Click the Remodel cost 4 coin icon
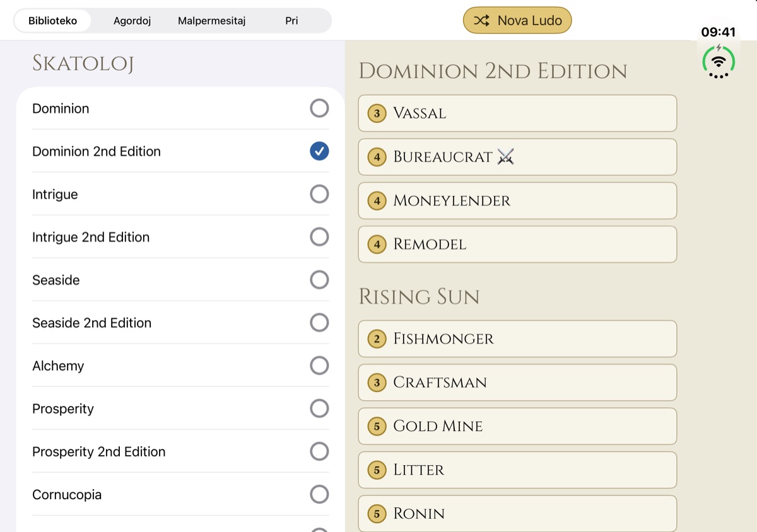This screenshot has width=757, height=532. (377, 244)
